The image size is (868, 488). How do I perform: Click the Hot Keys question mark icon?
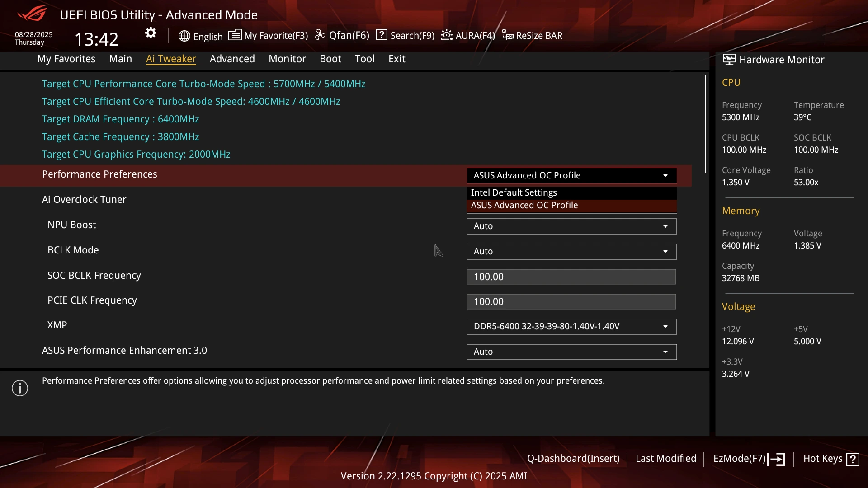(853, 459)
